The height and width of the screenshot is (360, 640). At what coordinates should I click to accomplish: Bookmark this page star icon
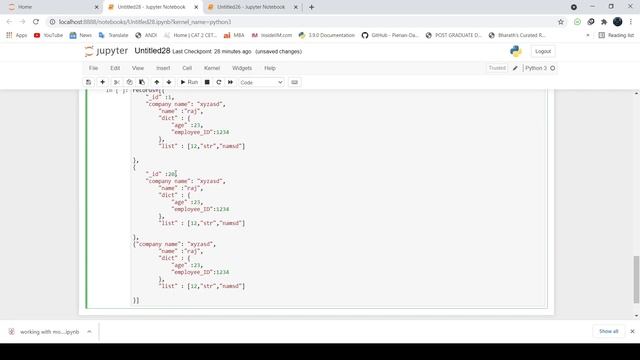point(561,22)
